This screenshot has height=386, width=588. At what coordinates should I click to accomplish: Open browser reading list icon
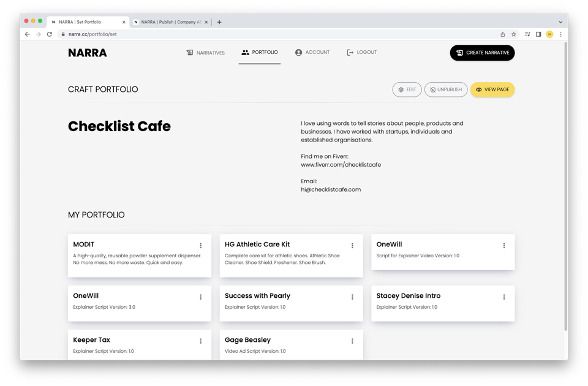[527, 34]
